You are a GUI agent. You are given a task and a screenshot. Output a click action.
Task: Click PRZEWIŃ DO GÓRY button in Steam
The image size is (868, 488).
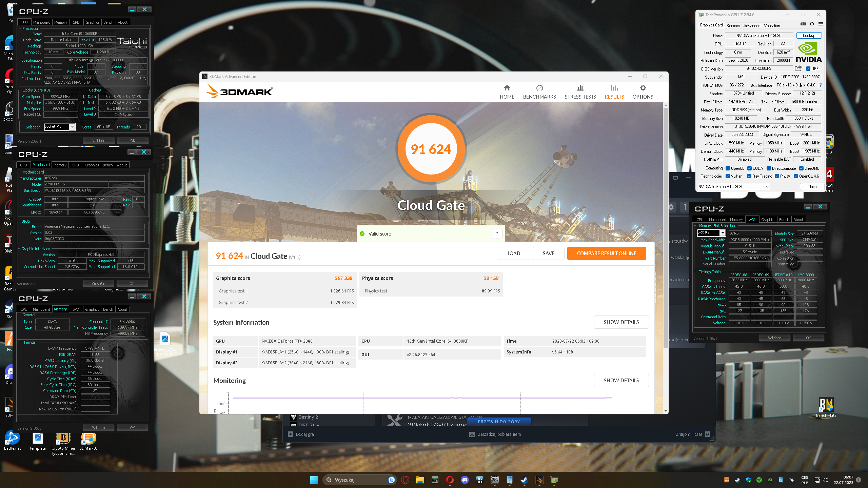pos(499,422)
